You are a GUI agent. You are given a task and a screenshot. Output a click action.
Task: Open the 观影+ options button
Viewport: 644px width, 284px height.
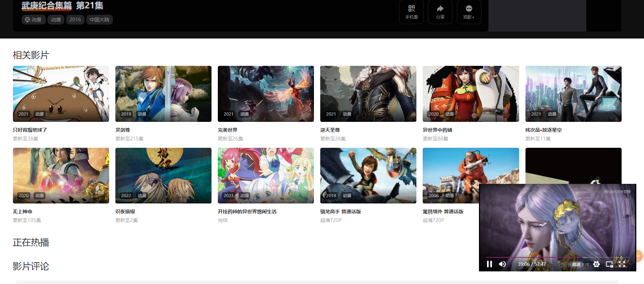469,12
